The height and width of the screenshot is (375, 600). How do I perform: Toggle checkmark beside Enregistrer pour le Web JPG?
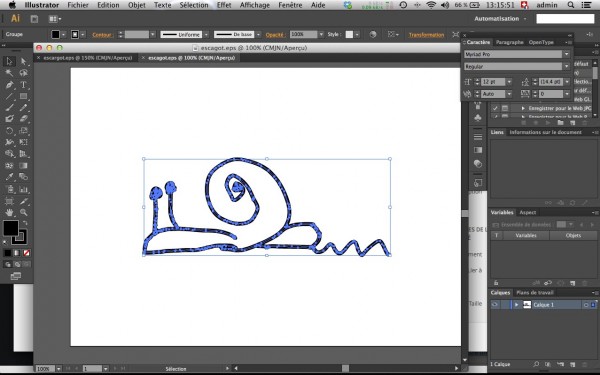tap(495, 108)
